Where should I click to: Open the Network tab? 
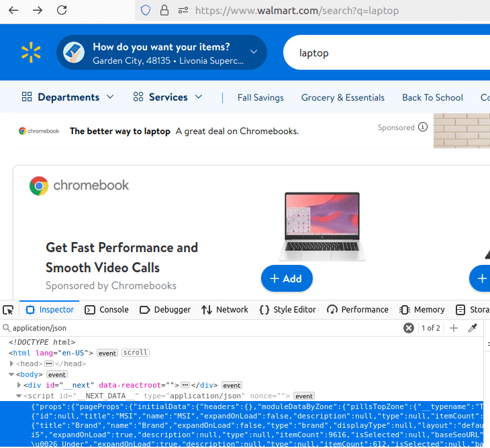[x=224, y=310]
